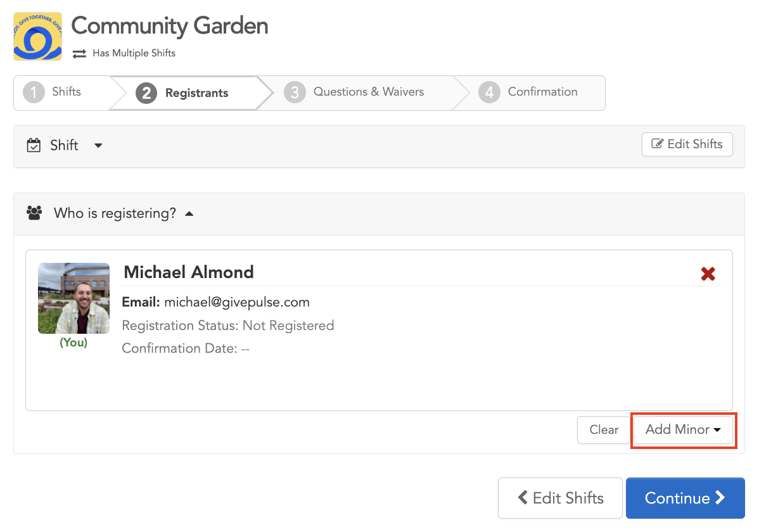759x532 pixels.
Task: Click Michael Almond's profile photo
Action: coord(73,298)
